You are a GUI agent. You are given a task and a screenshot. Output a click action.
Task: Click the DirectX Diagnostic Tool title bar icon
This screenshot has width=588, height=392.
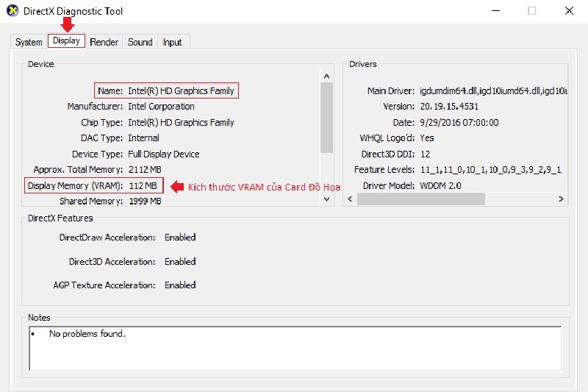(13, 11)
